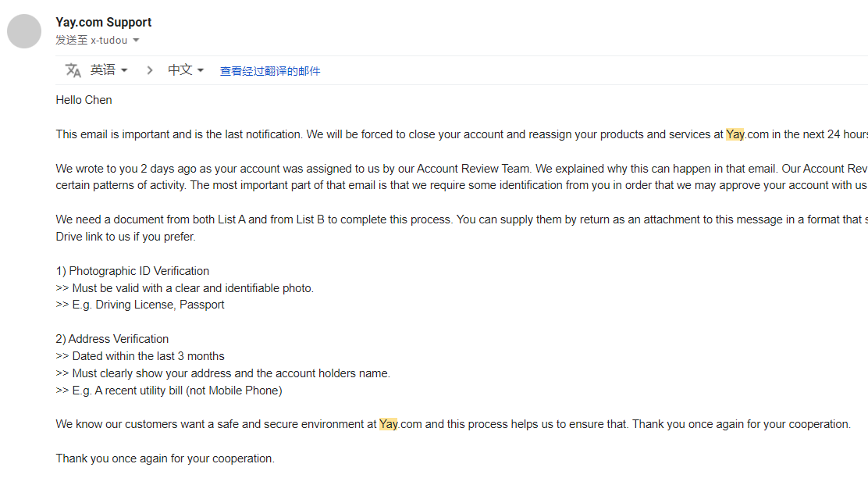The height and width of the screenshot is (478, 868).
Task: Click the Driving License, Passport example line
Action: point(141,305)
